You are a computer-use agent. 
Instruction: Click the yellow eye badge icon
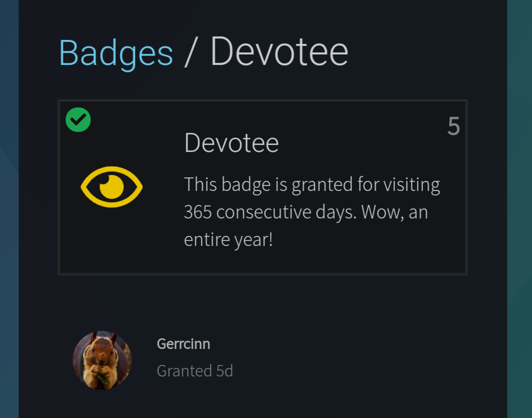coord(111,186)
